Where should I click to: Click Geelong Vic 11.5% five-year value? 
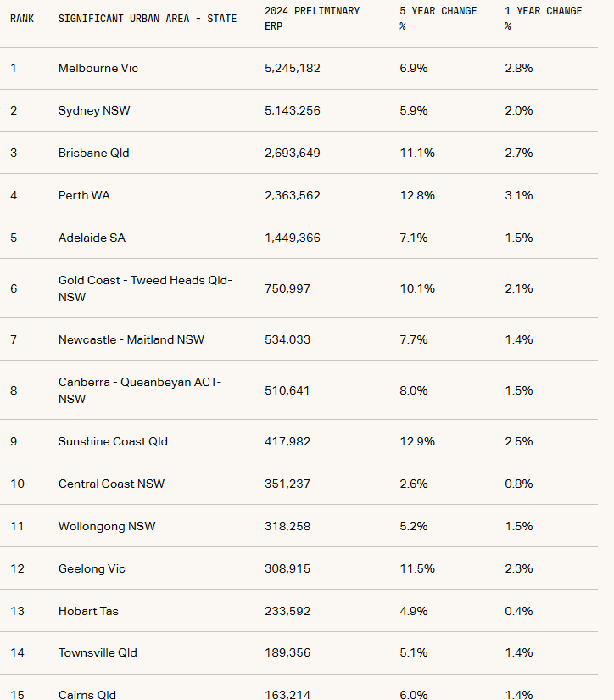click(417, 568)
